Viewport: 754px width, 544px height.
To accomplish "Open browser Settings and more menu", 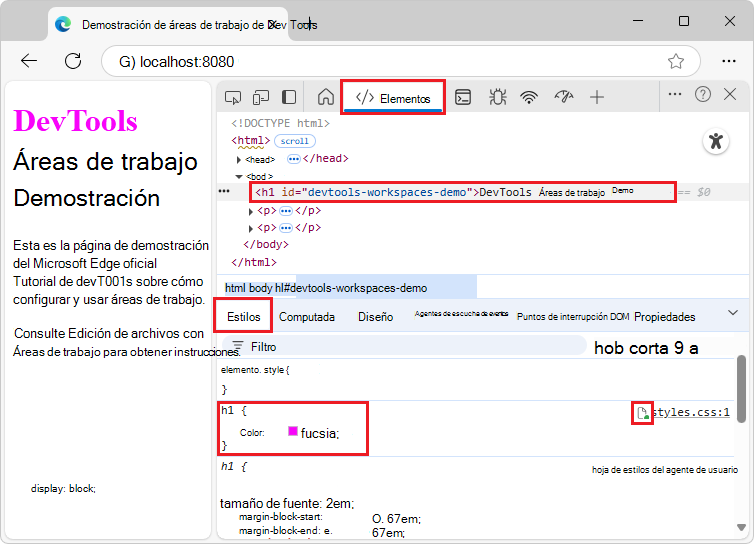I will 729,61.
